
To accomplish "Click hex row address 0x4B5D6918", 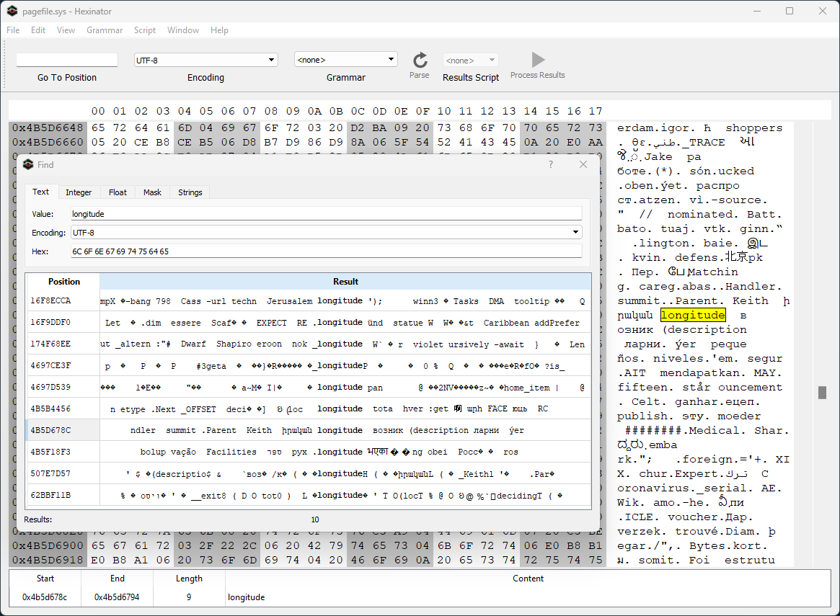I will (48, 560).
